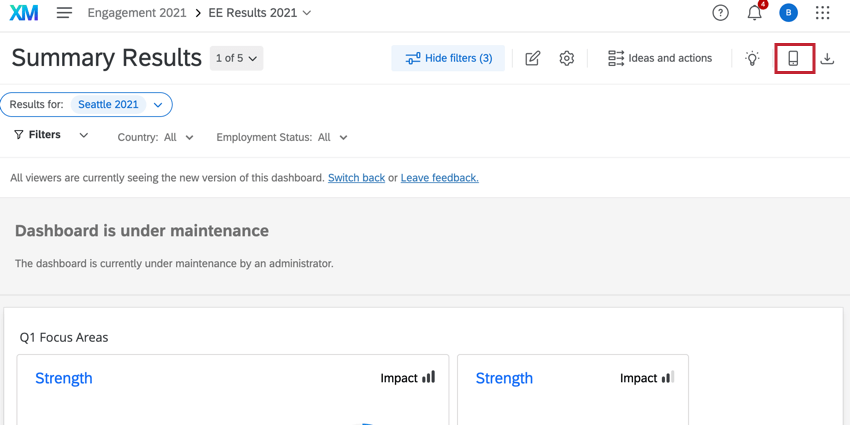Image resolution: width=850 pixels, height=425 pixels.
Task: Open the apps grid switcher
Action: [822, 13]
